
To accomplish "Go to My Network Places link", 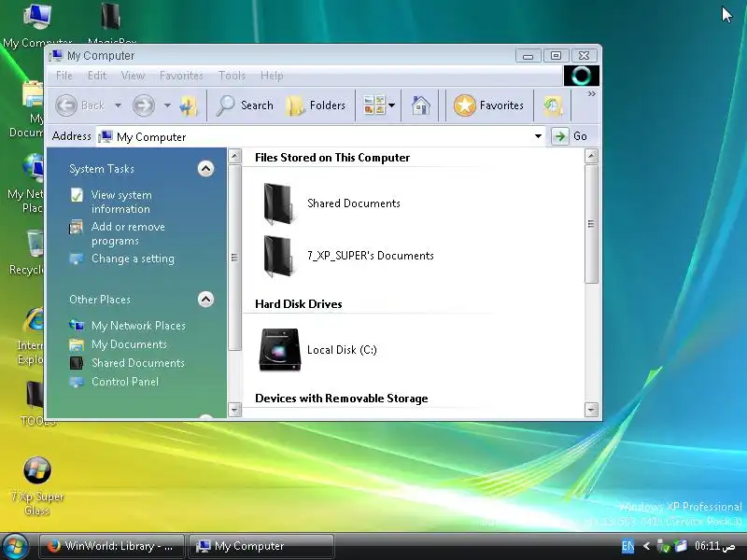I will 138,326.
